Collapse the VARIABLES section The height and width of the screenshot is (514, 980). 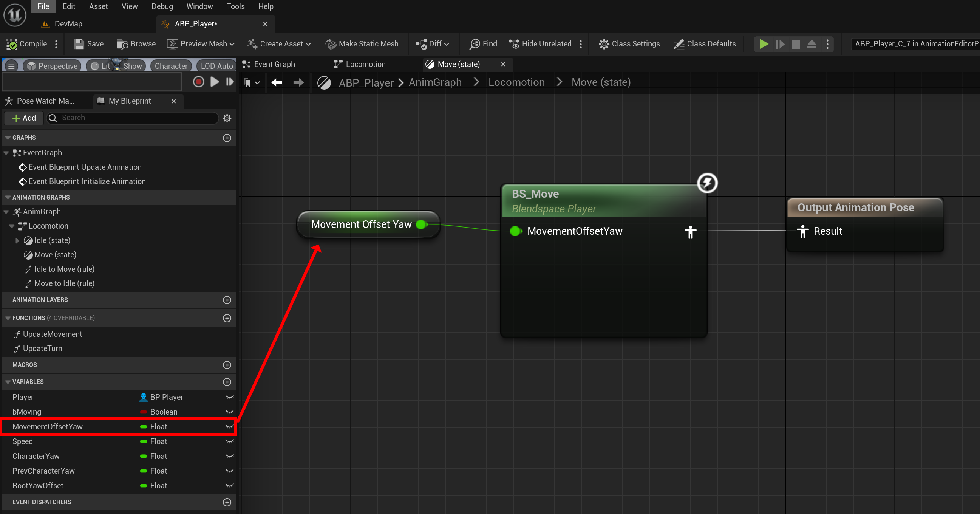click(8, 382)
